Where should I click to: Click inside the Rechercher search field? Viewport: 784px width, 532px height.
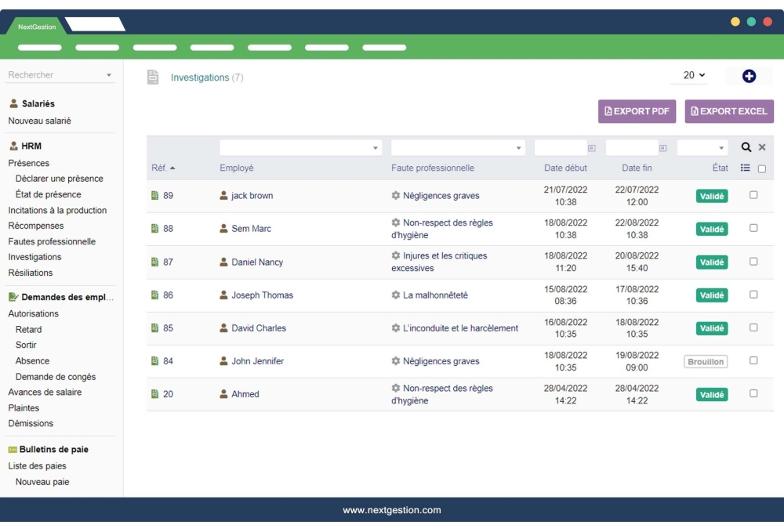click(47, 76)
